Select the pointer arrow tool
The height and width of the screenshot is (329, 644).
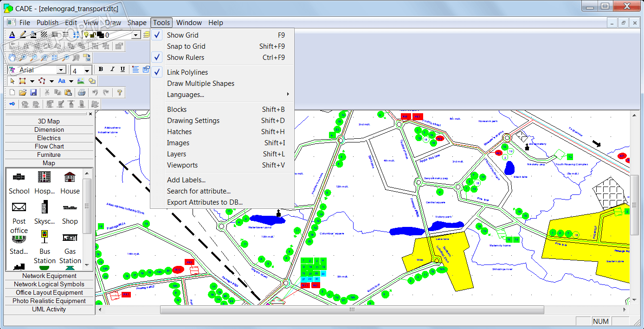(x=13, y=81)
